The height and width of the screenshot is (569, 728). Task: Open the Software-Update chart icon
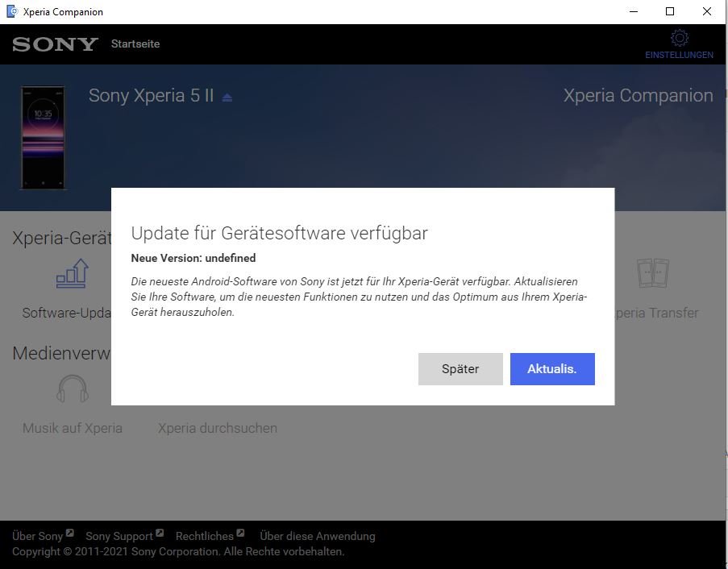pos(72,275)
